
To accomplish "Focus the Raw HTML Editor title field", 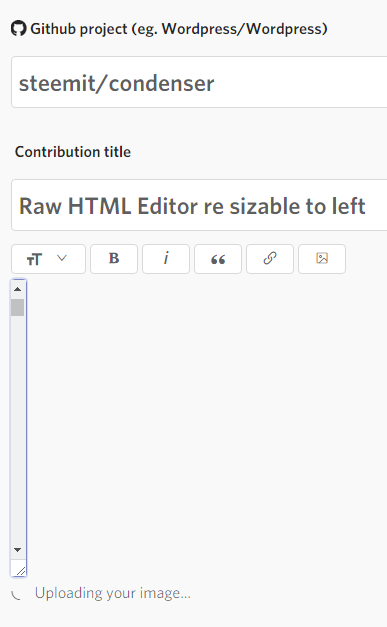I will (199, 205).
